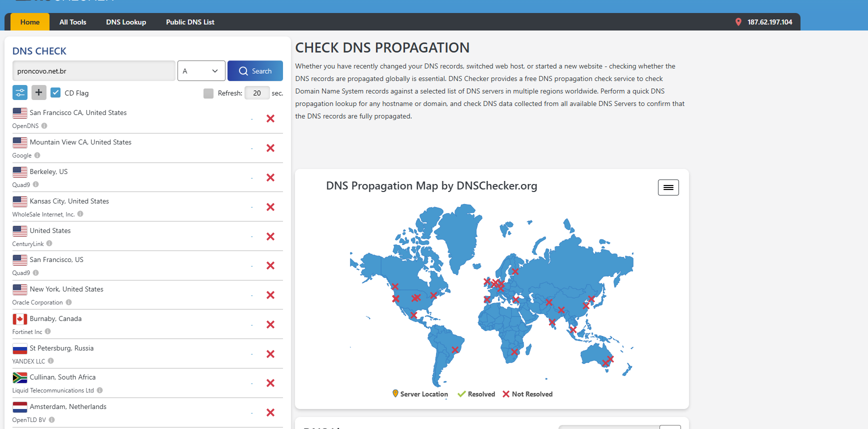Click the South Africa marker on the map

514,352
